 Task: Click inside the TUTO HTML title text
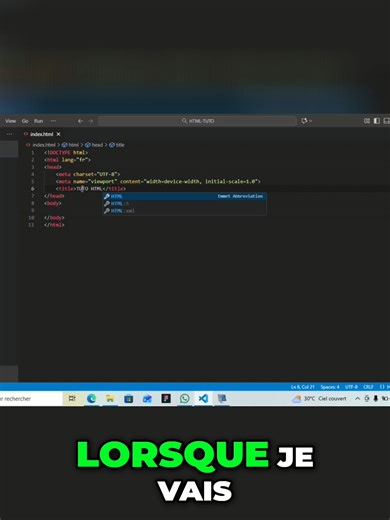(89, 189)
